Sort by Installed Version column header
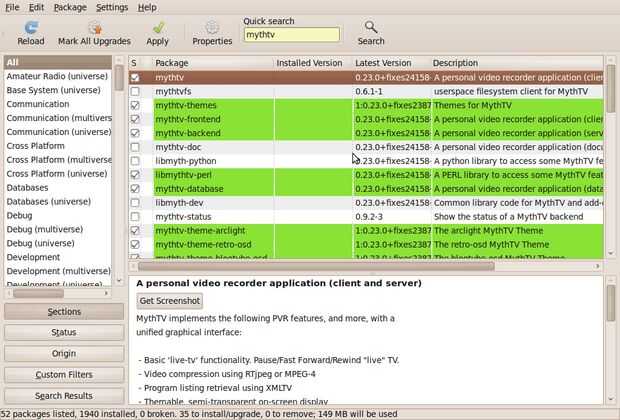Viewport: 620px width, 420px height. tap(313, 63)
